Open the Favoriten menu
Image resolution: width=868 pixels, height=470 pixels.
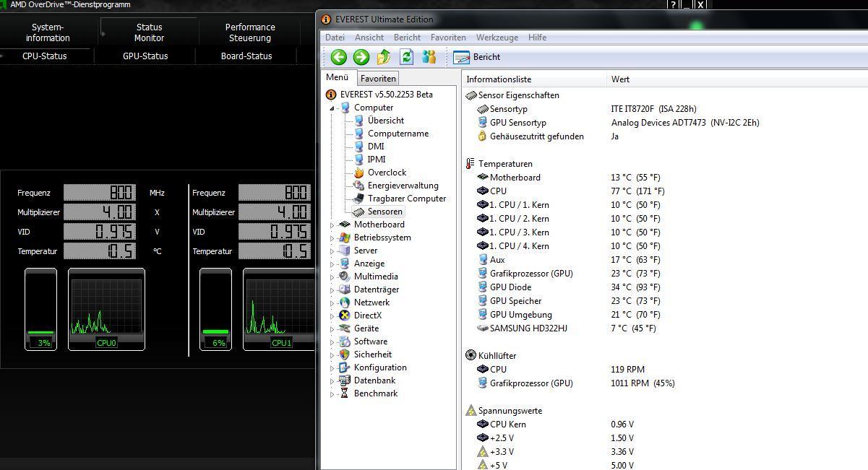tap(448, 38)
